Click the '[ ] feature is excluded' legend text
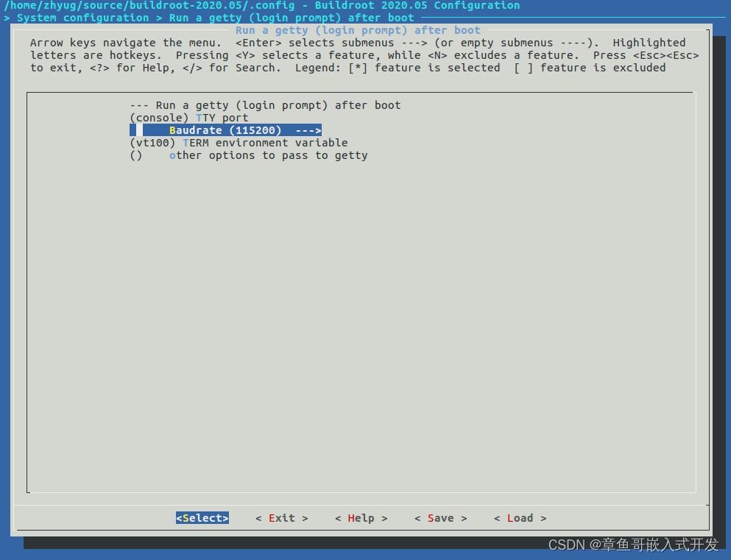Image resolution: width=731 pixels, height=560 pixels. point(590,68)
